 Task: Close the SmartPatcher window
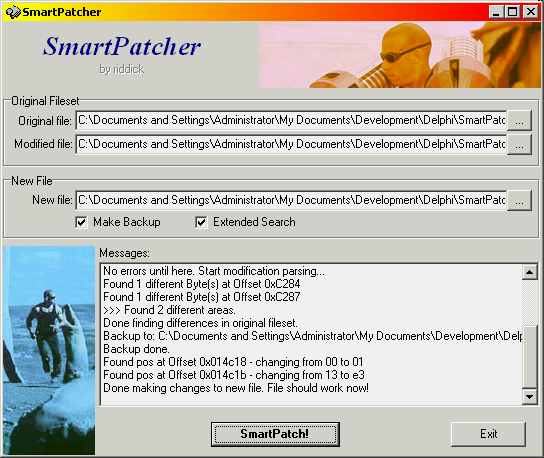(x=531, y=12)
